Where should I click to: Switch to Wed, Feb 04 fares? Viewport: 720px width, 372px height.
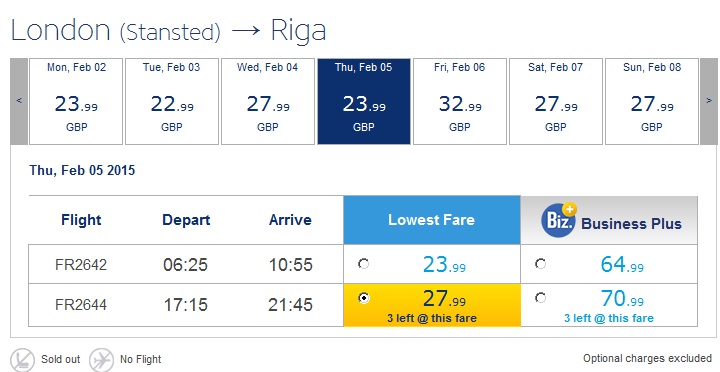coord(268,101)
